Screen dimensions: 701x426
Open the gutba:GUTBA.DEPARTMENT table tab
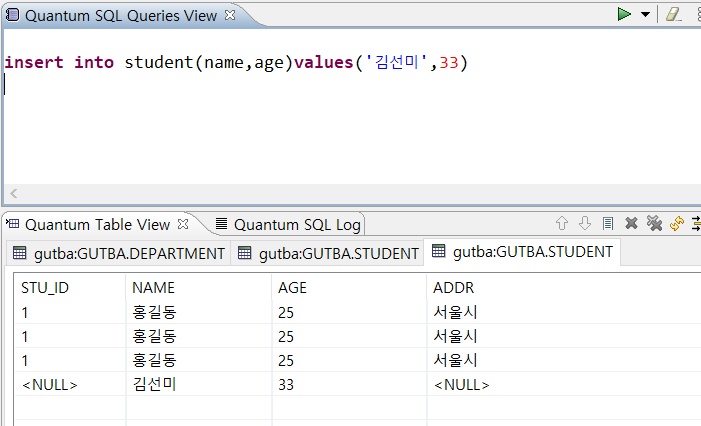click(x=118, y=253)
